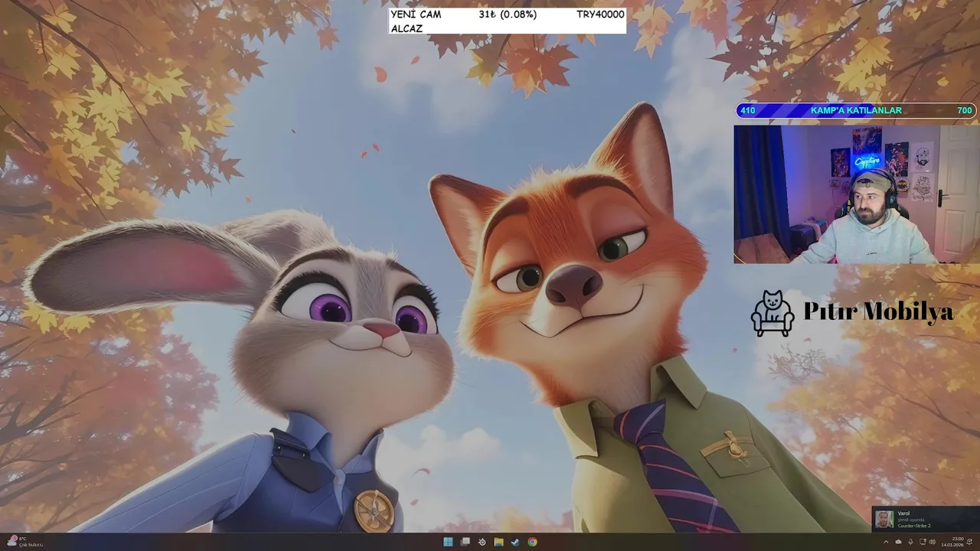Screen dimensions: 980x551
Task: Click the Counter-Strike 2 text in notification
Action: pos(914,527)
